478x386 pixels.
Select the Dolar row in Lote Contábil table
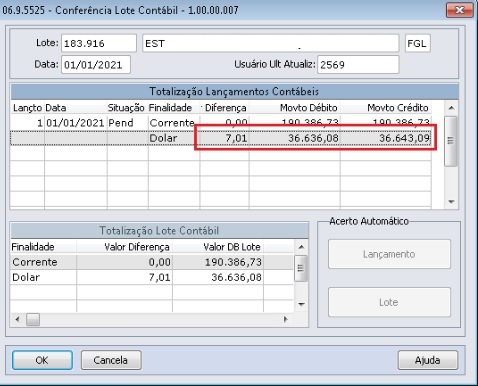click(x=152, y=277)
